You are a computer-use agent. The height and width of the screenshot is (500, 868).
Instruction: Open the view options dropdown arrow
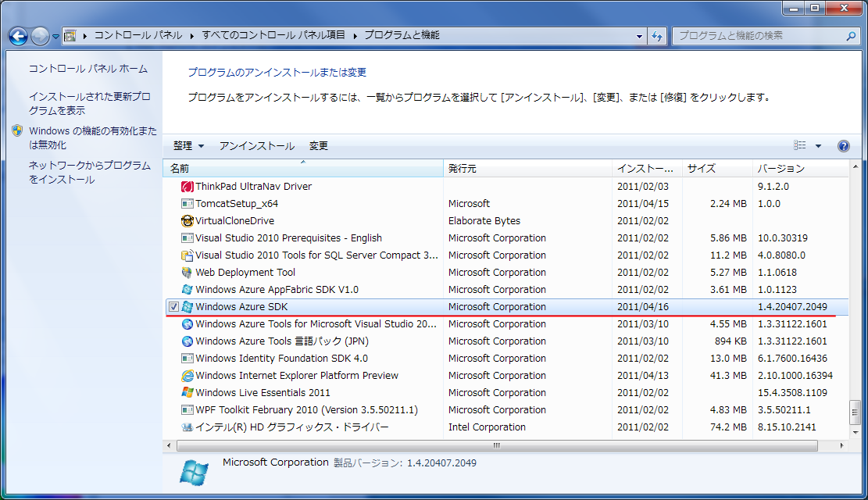coord(818,146)
